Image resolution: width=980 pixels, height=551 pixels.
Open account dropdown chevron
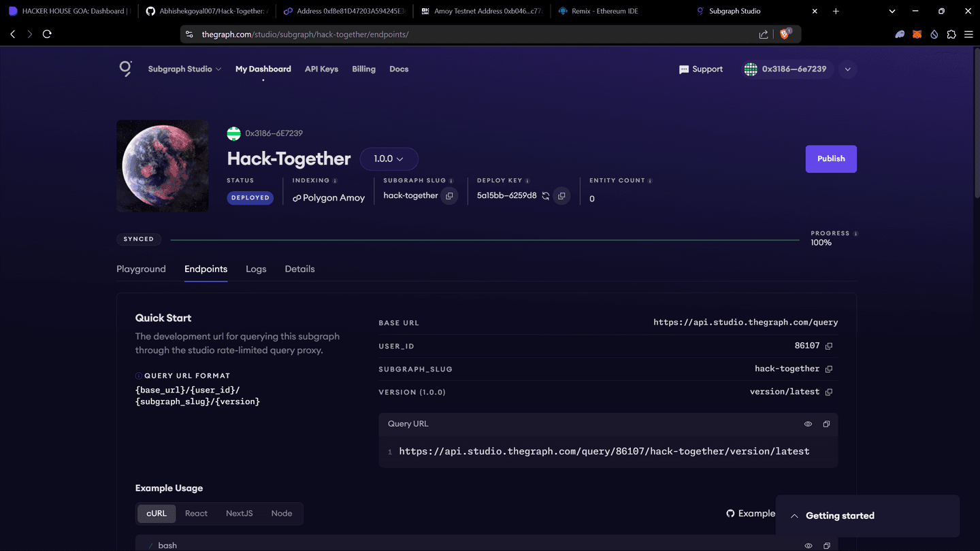(x=847, y=69)
